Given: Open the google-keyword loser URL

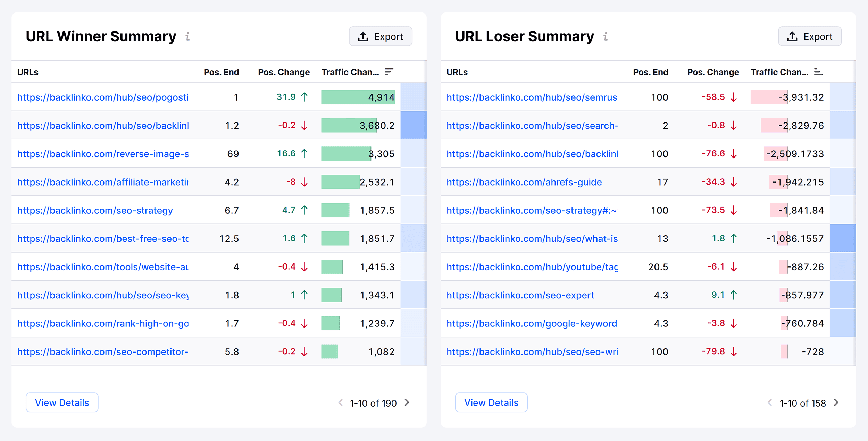Looking at the screenshot, I should (532, 323).
